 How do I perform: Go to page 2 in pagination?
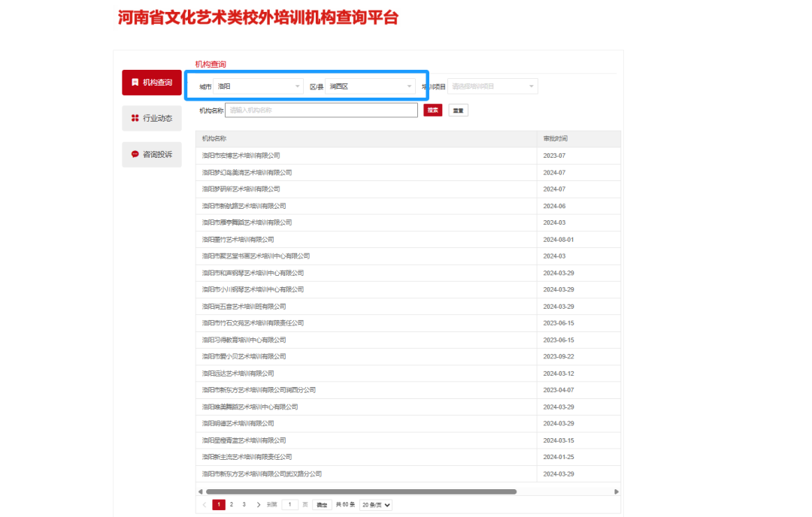pyautogui.click(x=231, y=504)
